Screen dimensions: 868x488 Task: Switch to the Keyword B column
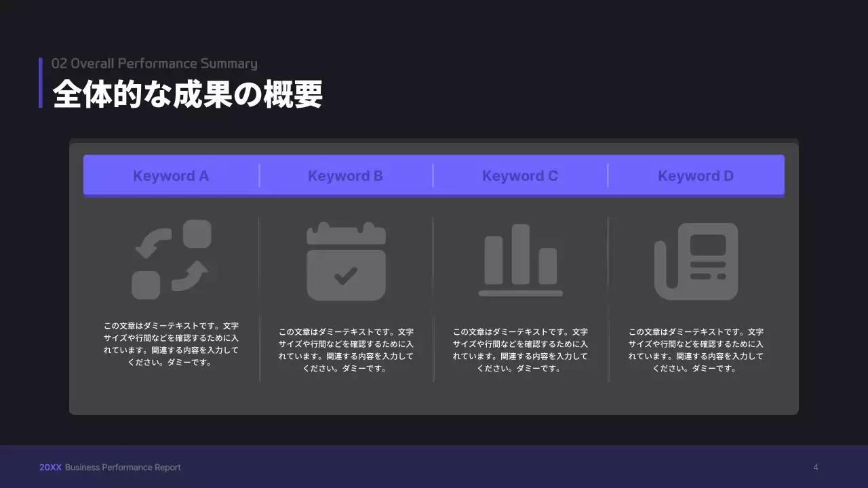(x=346, y=176)
